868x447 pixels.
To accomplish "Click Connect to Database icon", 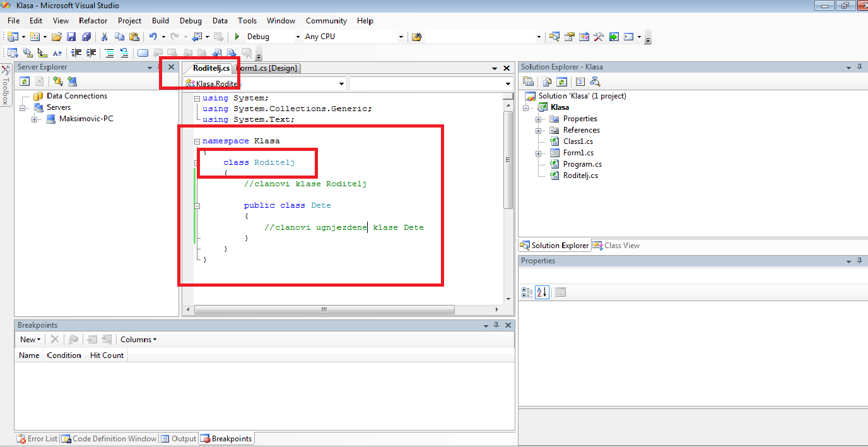I will pos(57,81).
